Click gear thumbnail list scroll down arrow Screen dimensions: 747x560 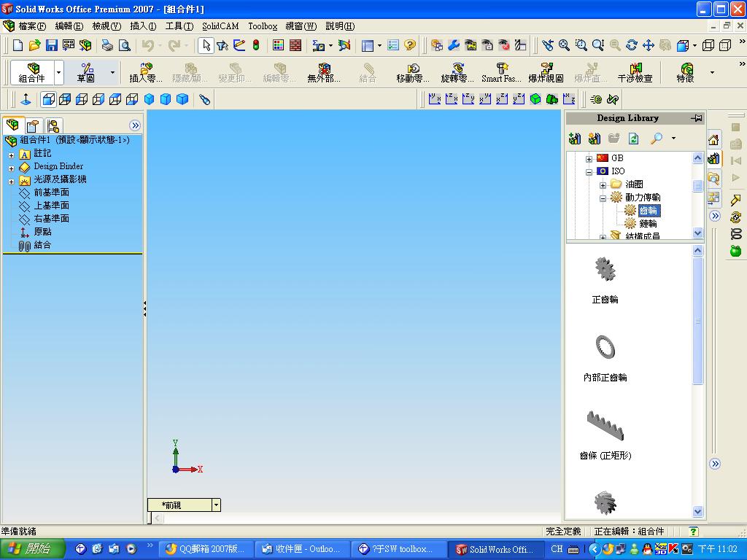click(x=698, y=511)
